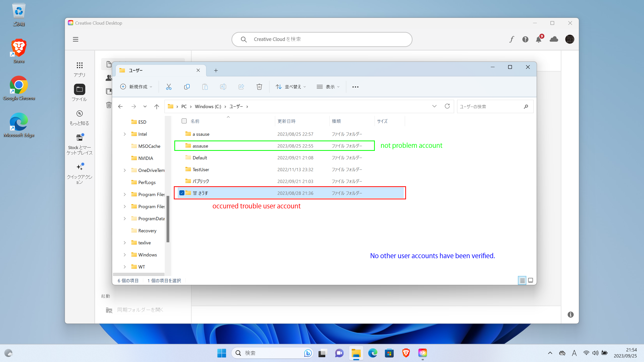Viewport: 644px width, 362px height.
Task: Close the ユーザー Explorer tab
Action: (x=198, y=70)
